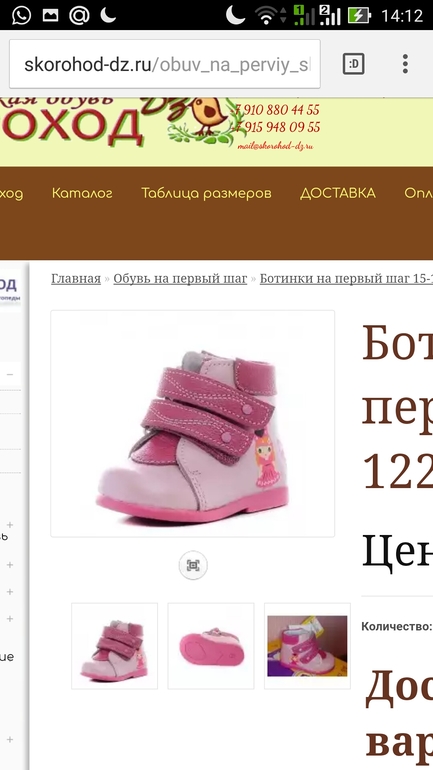433x770 pixels.
Task: Follow the Главная breadcrumb link
Action: coord(76,278)
